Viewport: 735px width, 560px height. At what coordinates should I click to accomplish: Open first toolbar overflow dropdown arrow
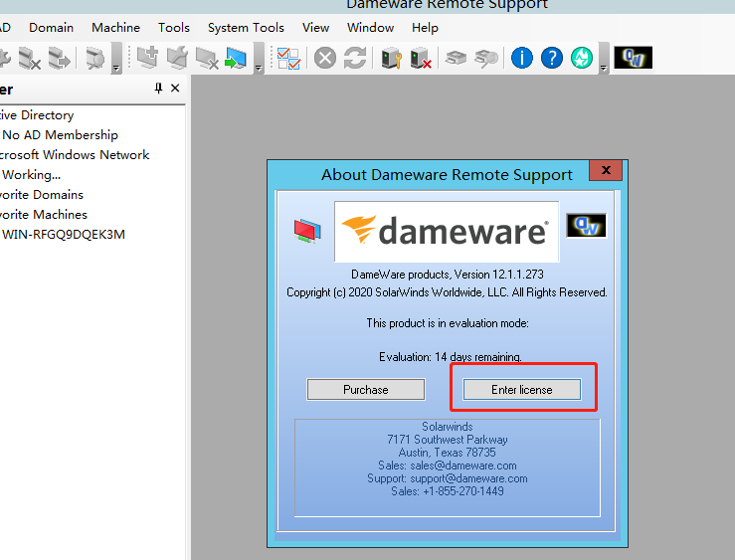click(116, 59)
